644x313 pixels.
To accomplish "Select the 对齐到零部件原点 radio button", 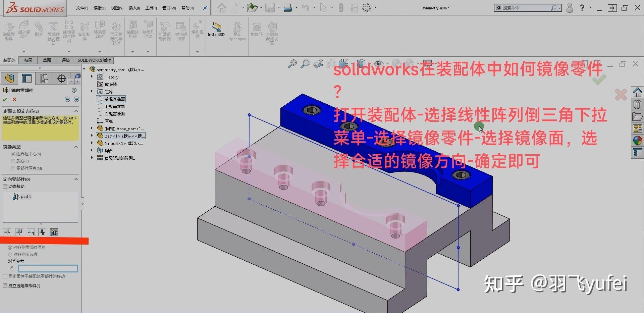I will click(10, 248).
